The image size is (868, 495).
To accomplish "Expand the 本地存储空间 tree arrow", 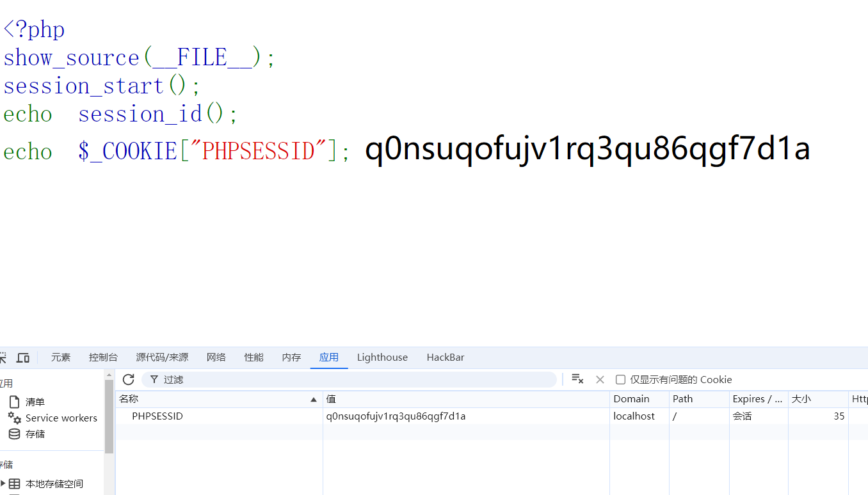I will coord(3,483).
